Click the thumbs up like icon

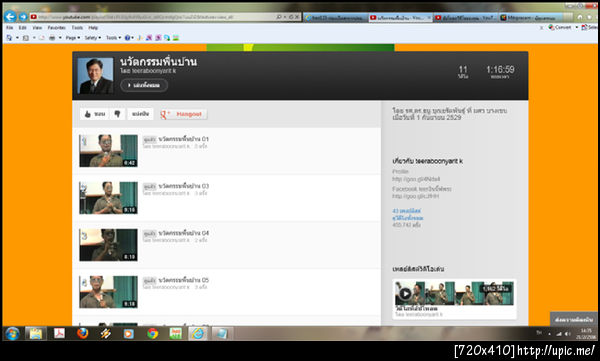point(88,114)
